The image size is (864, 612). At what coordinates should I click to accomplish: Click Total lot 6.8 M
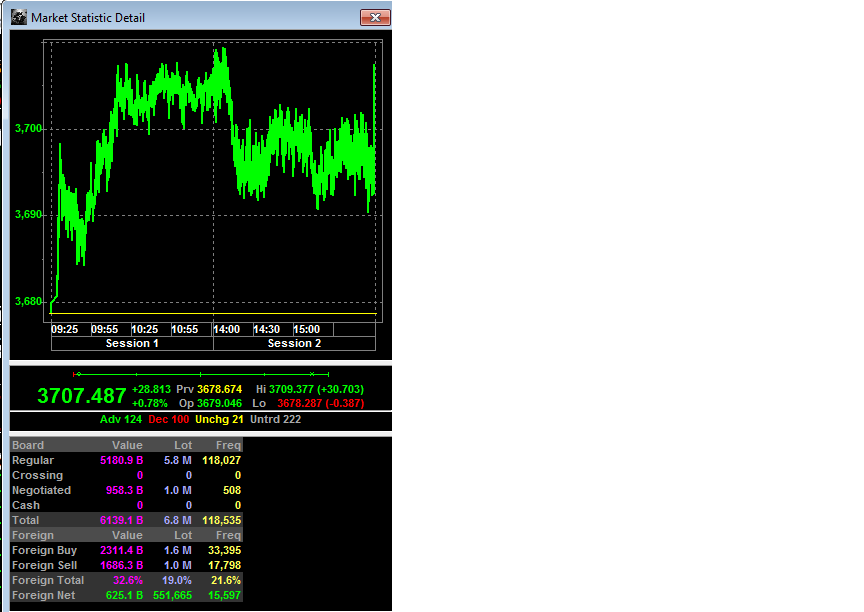(x=177, y=520)
